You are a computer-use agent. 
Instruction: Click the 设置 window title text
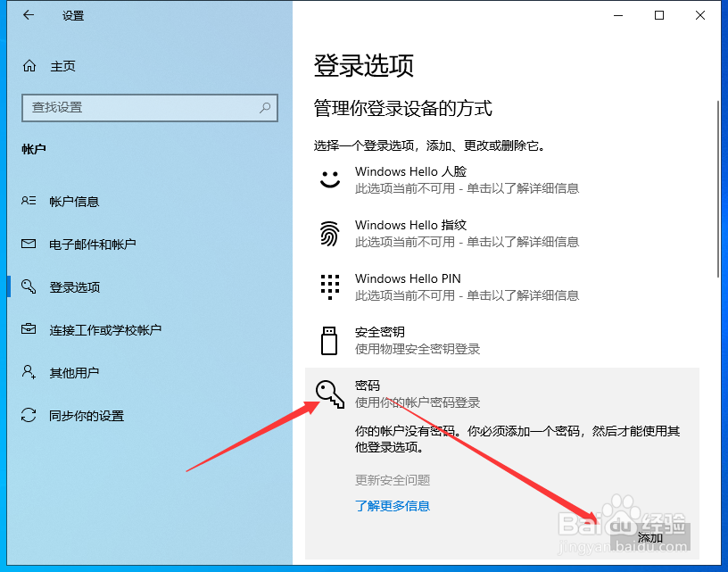coord(73,15)
